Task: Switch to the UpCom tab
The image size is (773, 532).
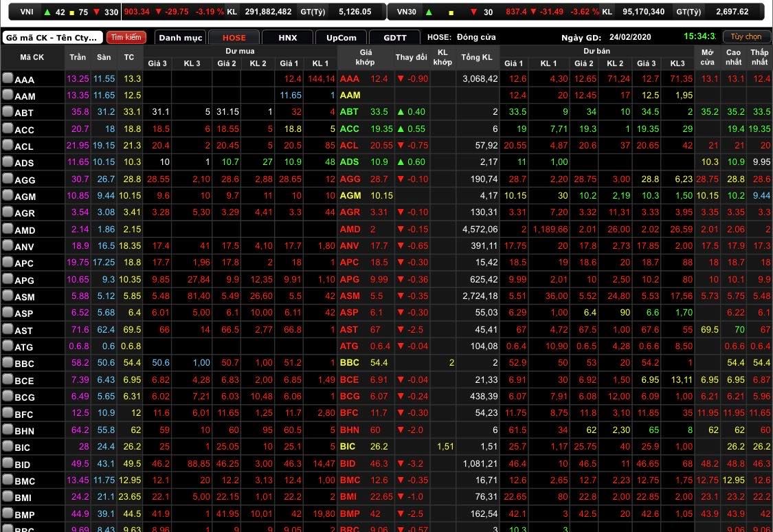Action: coord(341,38)
